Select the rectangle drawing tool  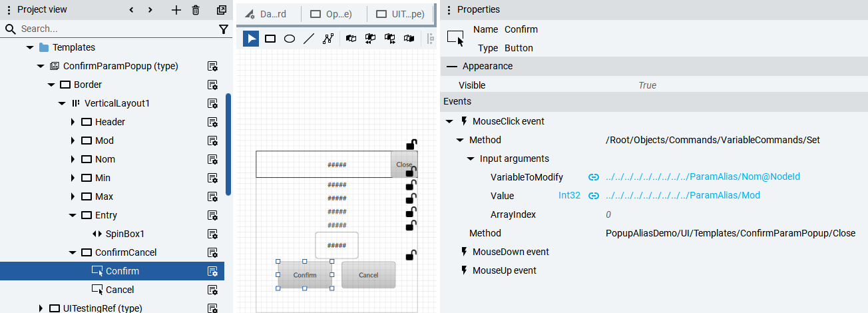point(270,39)
